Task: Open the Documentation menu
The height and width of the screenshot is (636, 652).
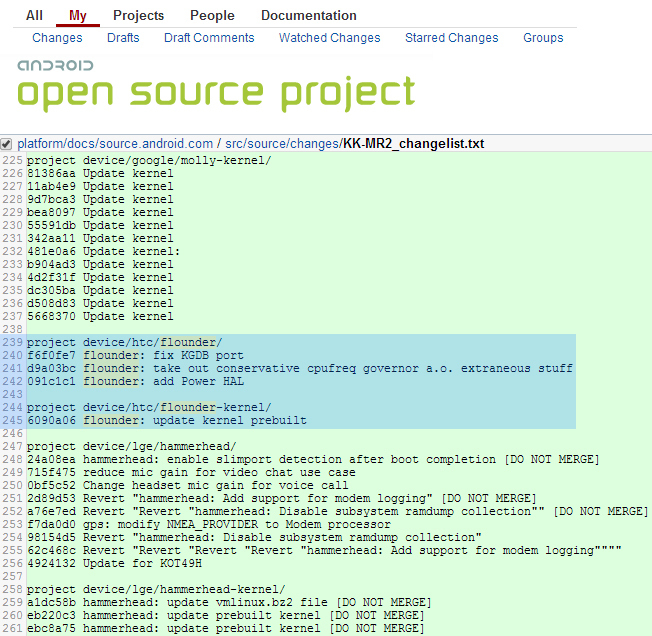Action: (309, 15)
